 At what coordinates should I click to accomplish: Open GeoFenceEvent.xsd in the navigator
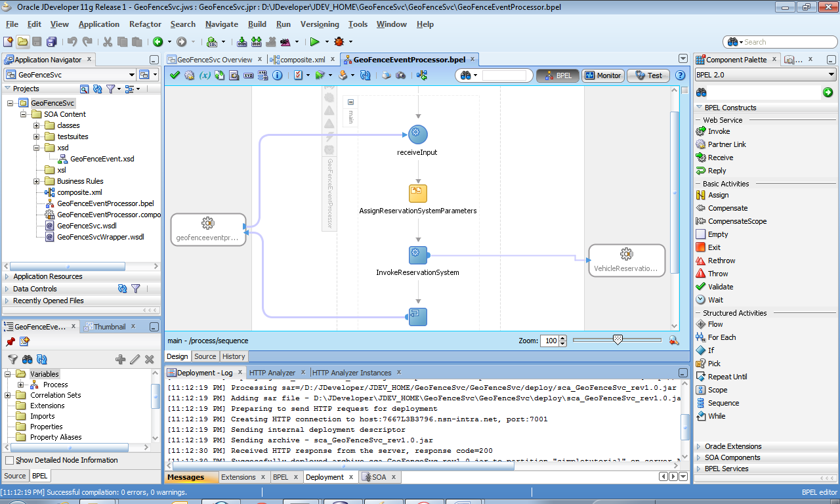(102, 159)
